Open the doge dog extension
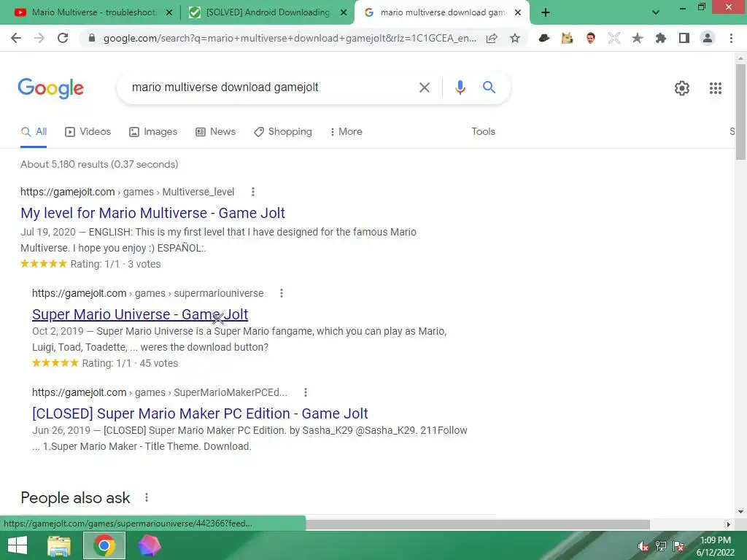 [x=567, y=38]
